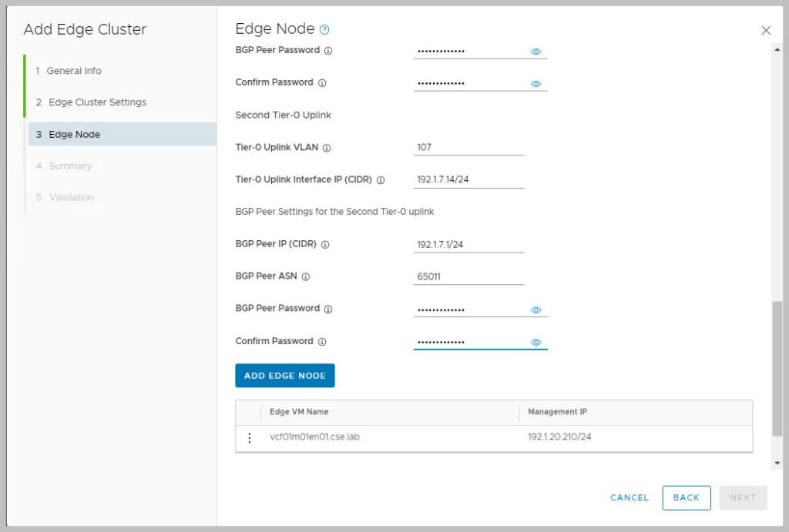
Task: Toggle visibility of the lower BGP Peer Password
Action: click(536, 310)
